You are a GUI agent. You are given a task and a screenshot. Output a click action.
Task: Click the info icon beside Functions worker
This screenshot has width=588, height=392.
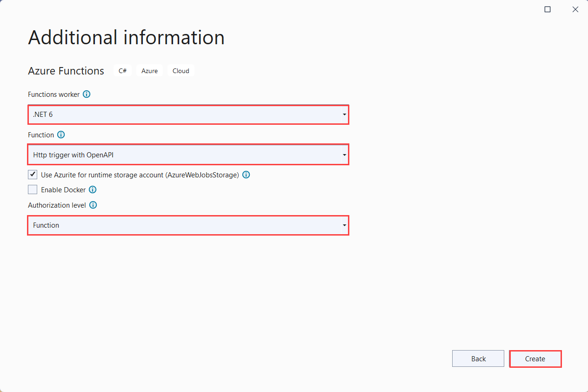87,94
